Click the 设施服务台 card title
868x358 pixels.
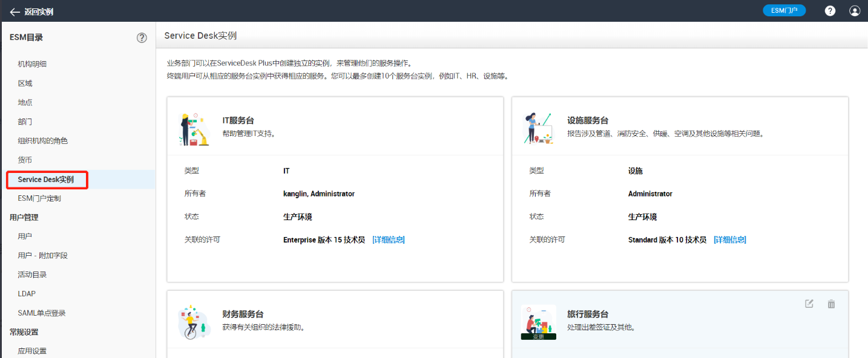588,121
